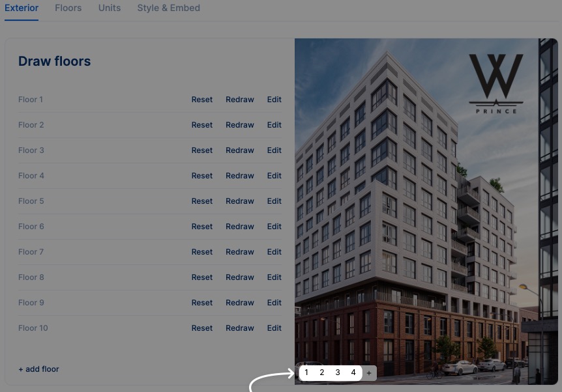
Task: Redraw Floor 2
Action: coord(240,125)
